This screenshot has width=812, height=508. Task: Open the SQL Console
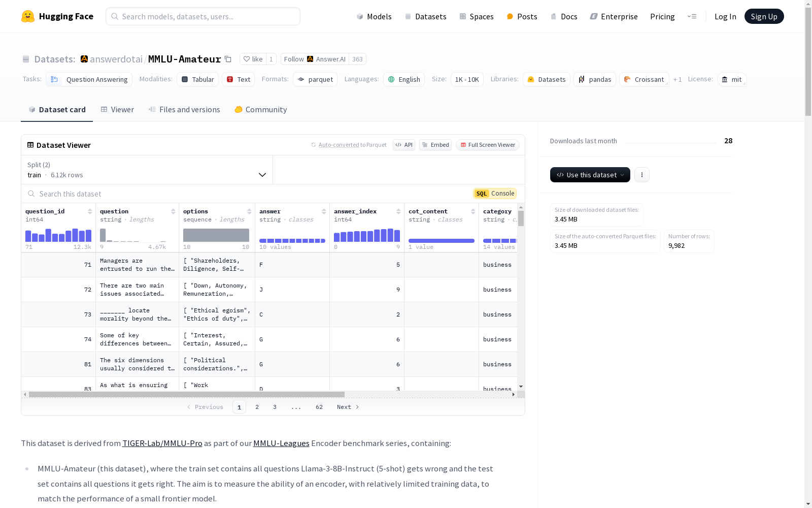495,194
